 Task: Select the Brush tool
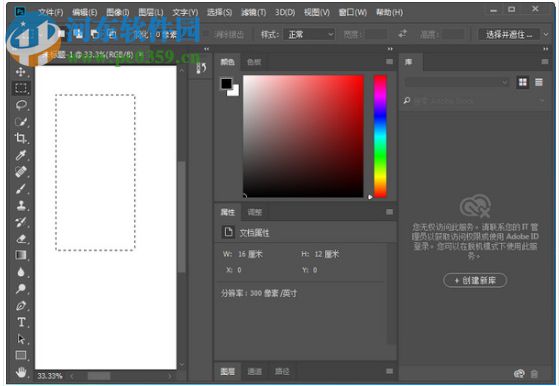point(21,189)
